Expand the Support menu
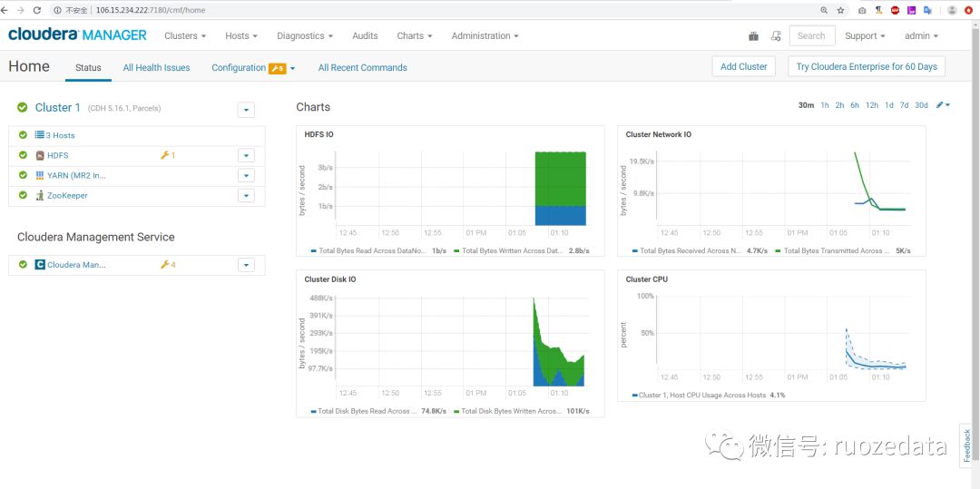The height and width of the screenshot is (489, 980). click(x=865, y=35)
